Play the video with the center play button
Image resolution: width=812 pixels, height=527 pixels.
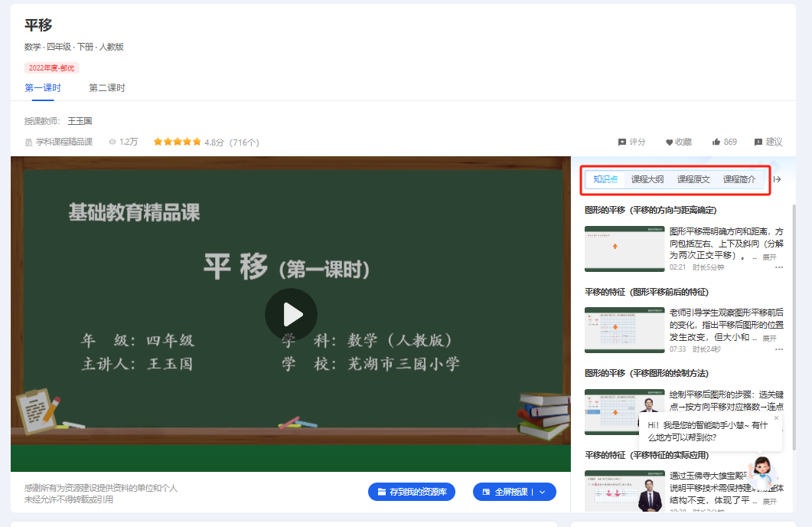click(x=291, y=314)
